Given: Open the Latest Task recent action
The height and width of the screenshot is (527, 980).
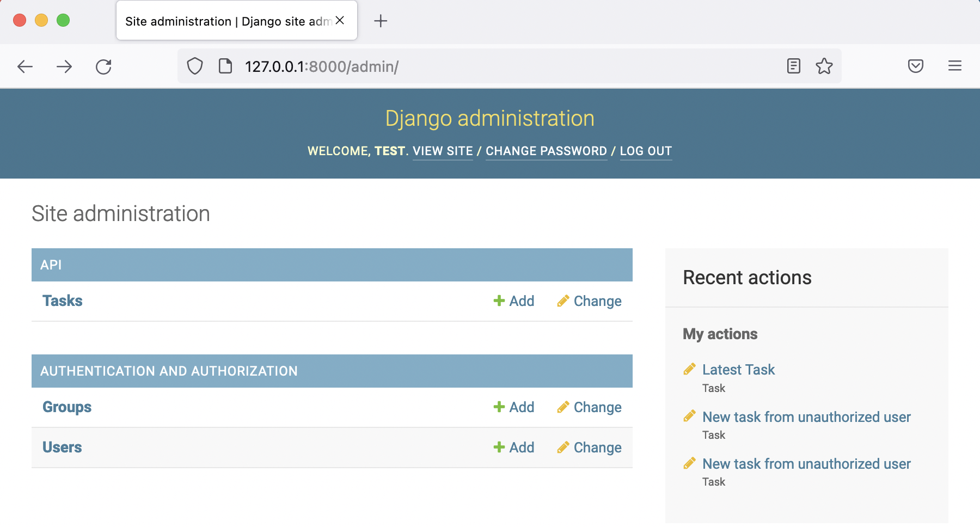Looking at the screenshot, I should click(x=738, y=370).
